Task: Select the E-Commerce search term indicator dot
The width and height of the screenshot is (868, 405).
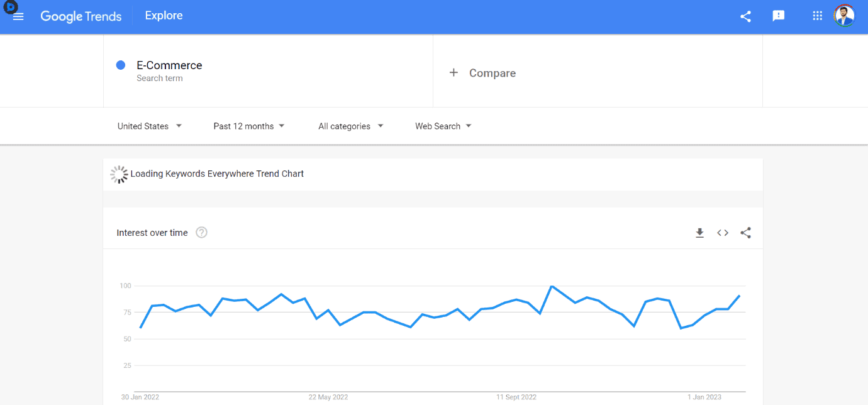Action: (x=120, y=65)
